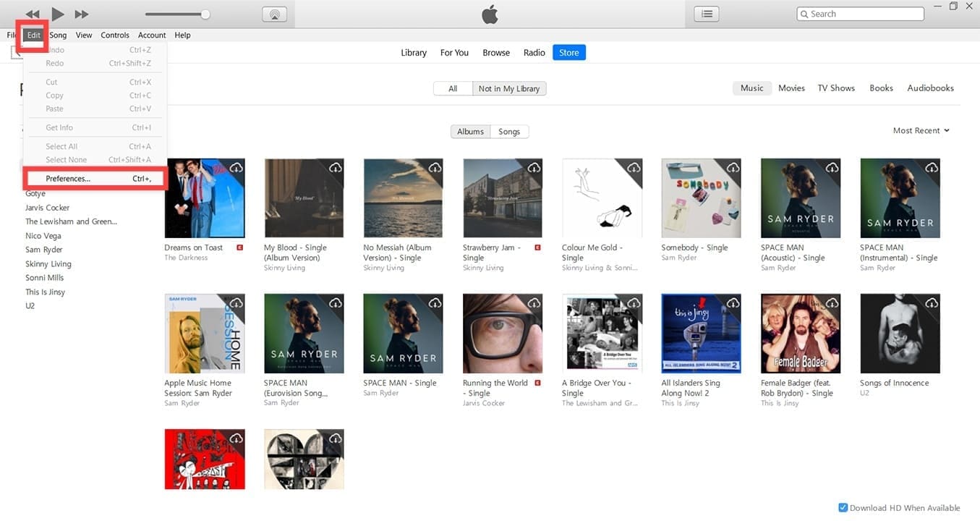Screen dimensions: 980x521
Task: Go to the Browse tab
Action: pyautogui.click(x=496, y=53)
